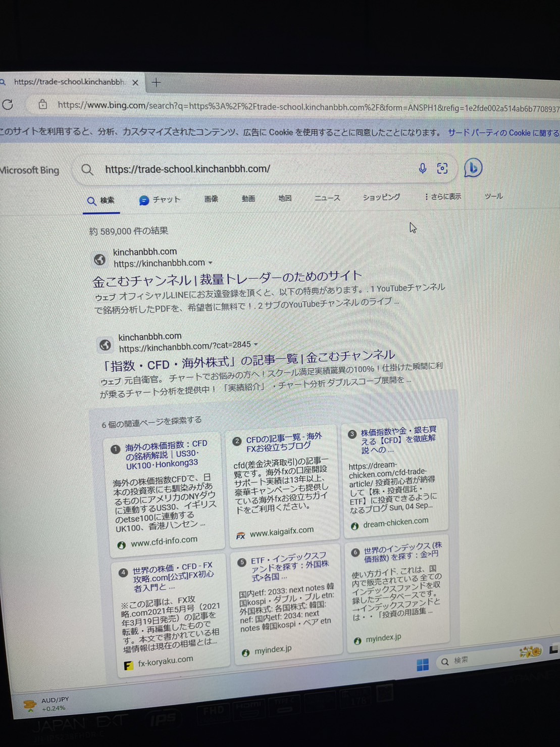Click the チャット speech bubble icon
This screenshot has height=747, width=560.
click(x=144, y=201)
